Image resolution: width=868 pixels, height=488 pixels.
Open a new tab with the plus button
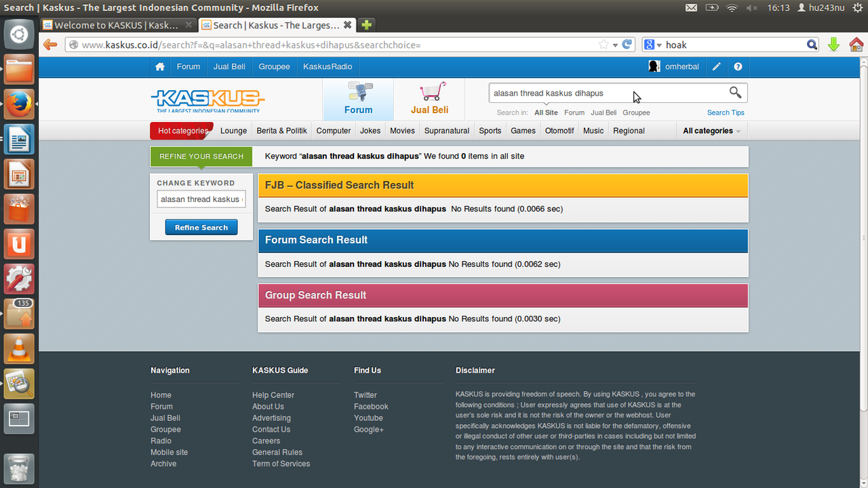tap(366, 25)
